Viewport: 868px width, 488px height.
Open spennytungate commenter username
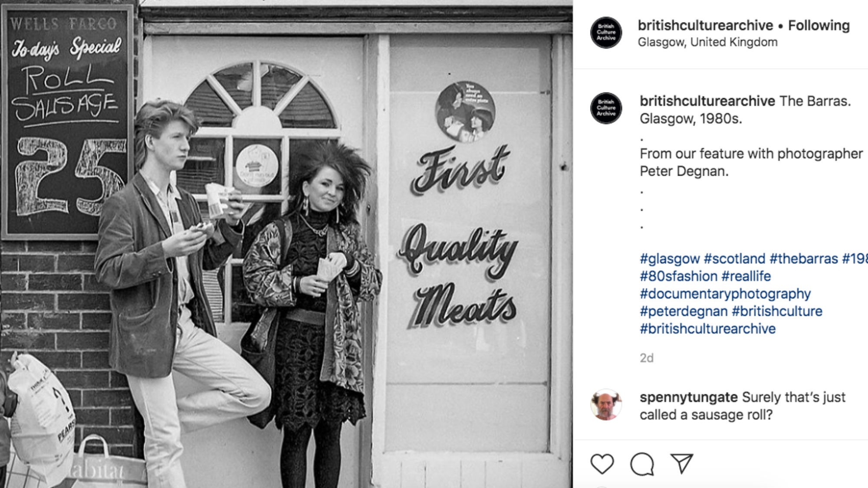tap(688, 397)
